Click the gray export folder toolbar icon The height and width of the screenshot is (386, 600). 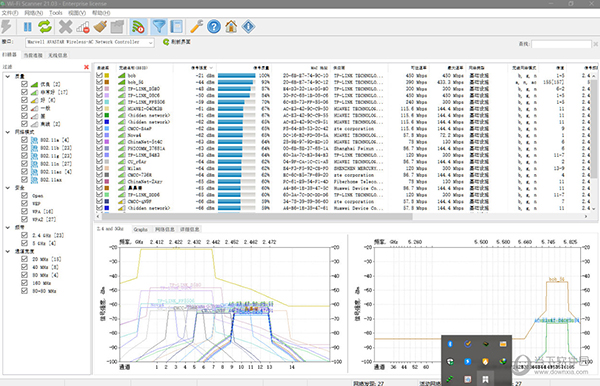tap(117, 27)
